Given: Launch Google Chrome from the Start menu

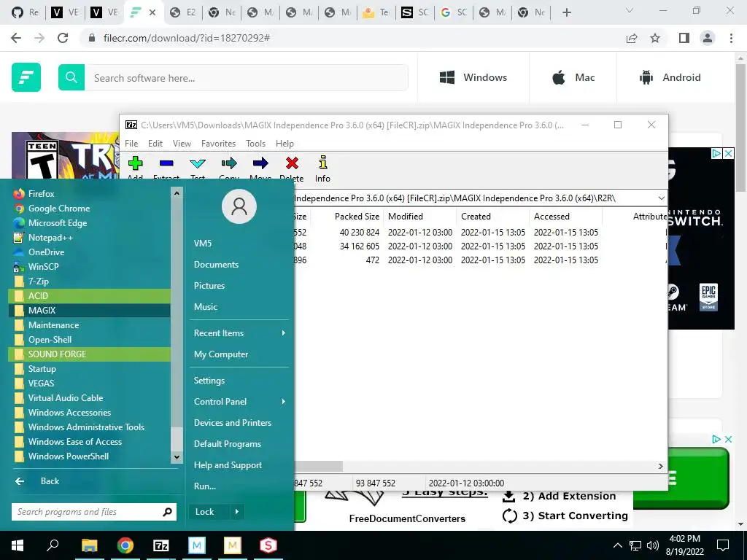Looking at the screenshot, I should coord(89,208).
